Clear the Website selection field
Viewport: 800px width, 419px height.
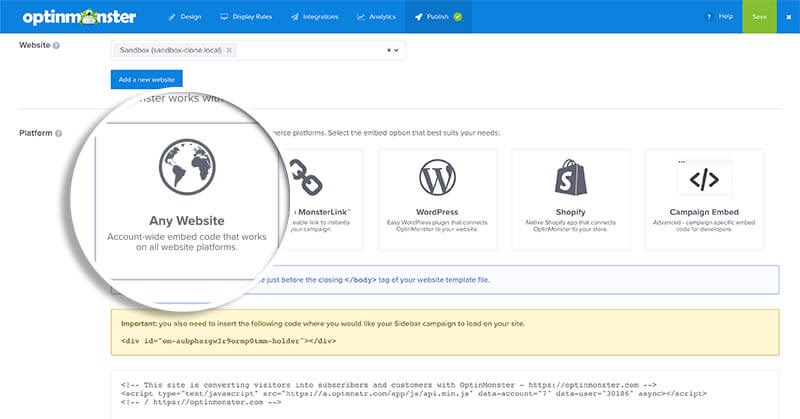(x=389, y=50)
